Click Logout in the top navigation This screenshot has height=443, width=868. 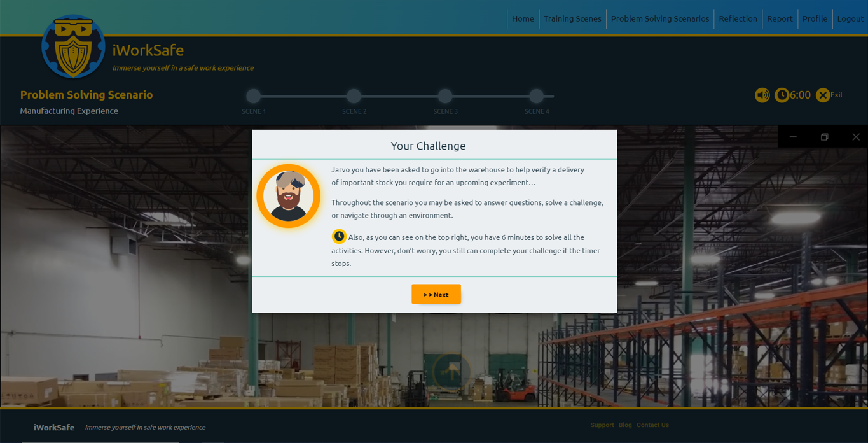[850, 18]
